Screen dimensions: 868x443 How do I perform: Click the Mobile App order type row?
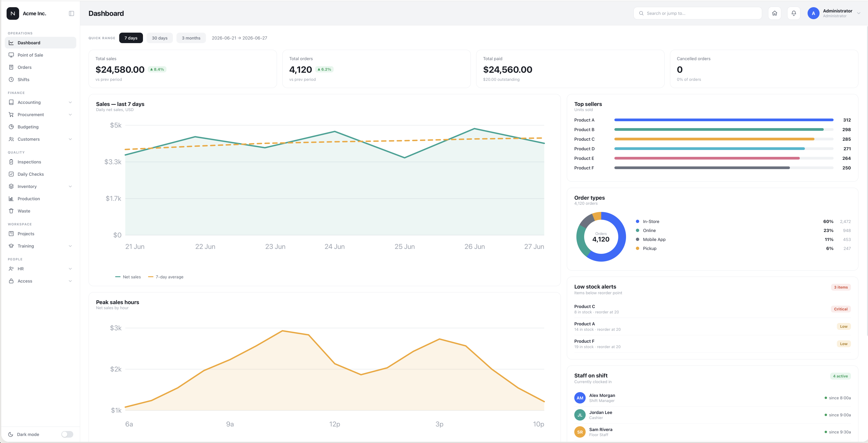click(x=743, y=240)
